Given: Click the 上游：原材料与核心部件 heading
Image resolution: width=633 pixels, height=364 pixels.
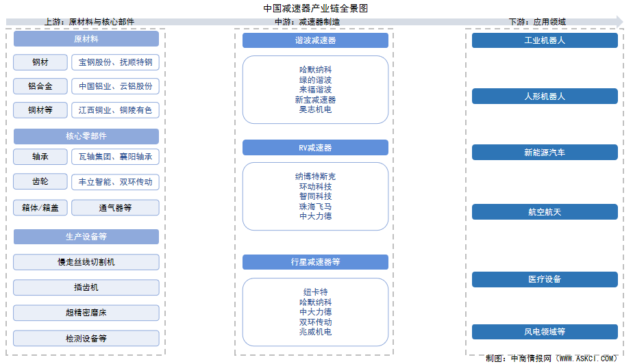Looking at the screenshot, I should pos(89,22).
